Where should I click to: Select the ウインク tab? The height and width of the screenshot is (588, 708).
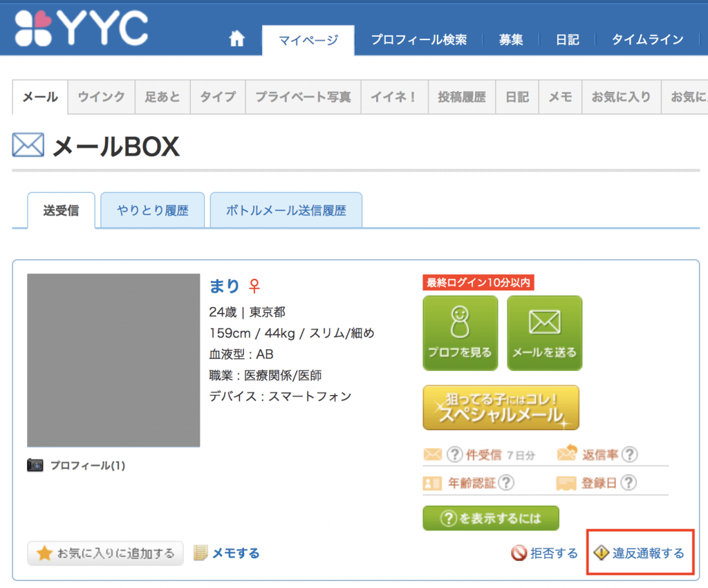point(101,97)
